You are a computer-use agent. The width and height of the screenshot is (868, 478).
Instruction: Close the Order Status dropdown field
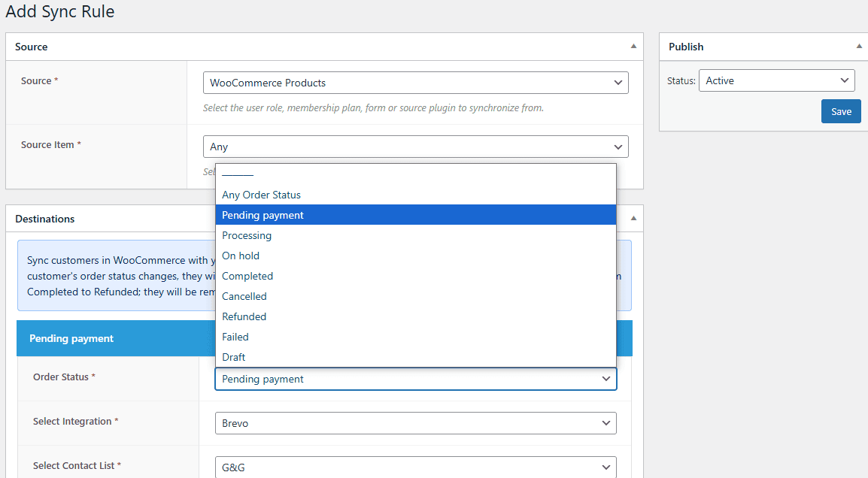coord(415,379)
